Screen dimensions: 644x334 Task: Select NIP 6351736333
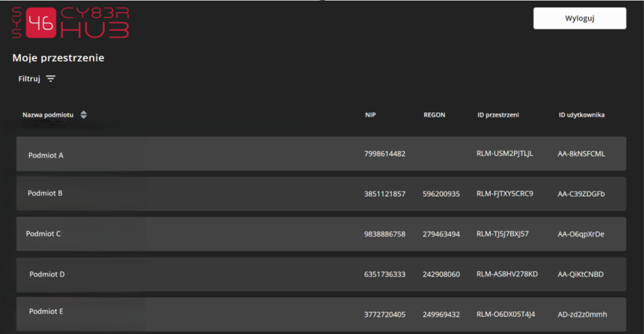(x=385, y=274)
